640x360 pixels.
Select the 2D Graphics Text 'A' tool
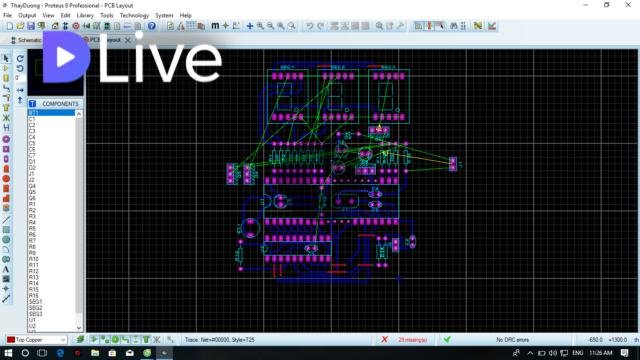point(6,269)
